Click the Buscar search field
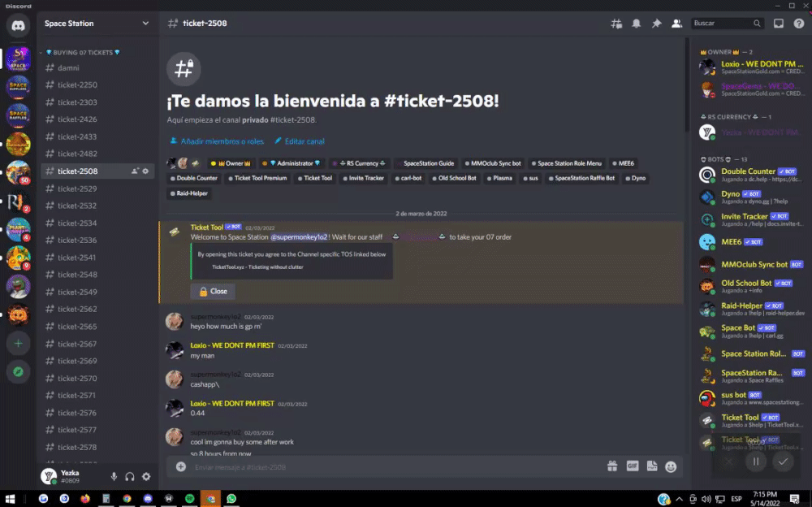Viewport: 812px width, 507px height. coord(727,24)
